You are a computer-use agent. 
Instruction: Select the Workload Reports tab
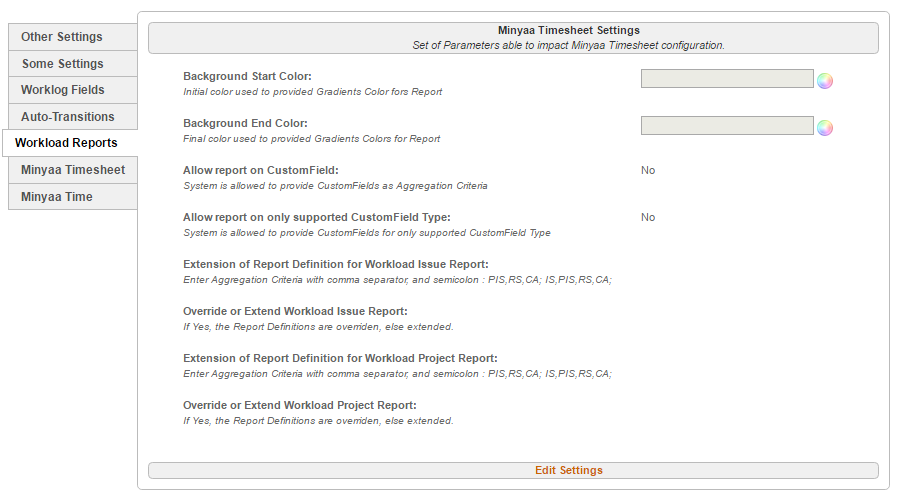[70, 143]
